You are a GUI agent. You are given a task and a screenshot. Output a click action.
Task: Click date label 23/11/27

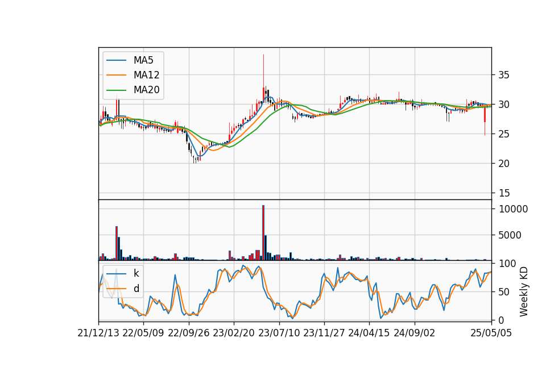point(324,333)
